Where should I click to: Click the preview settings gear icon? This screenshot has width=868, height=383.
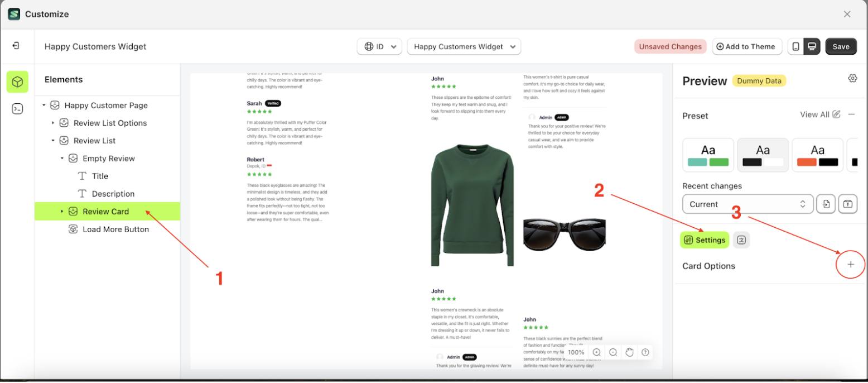852,78
